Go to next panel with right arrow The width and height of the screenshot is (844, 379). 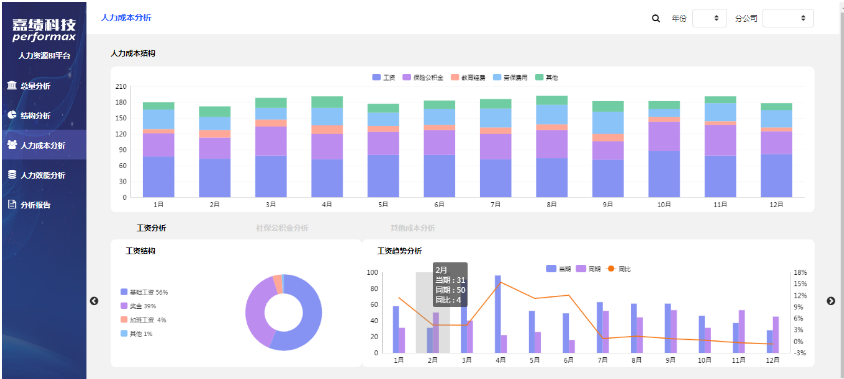tap(831, 301)
